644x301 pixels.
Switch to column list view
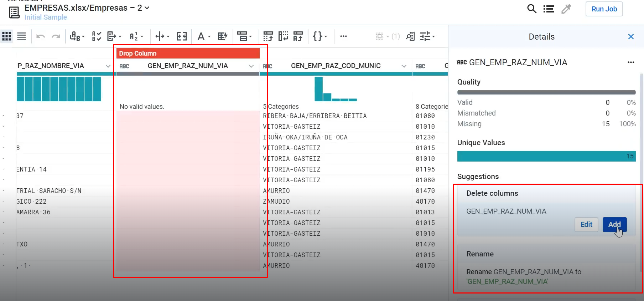tap(22, 36)
